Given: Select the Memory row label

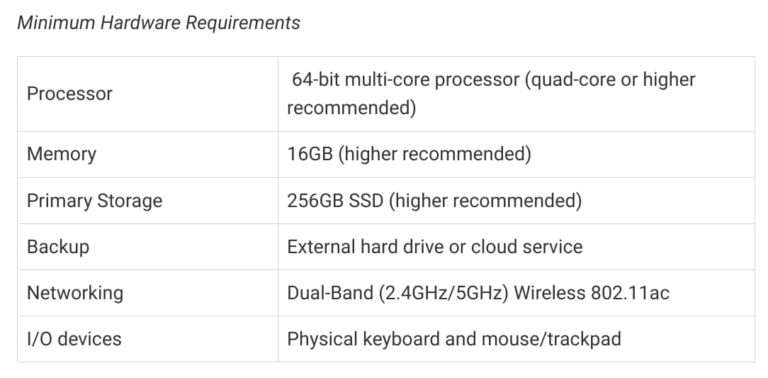Looking at the screenshot, I should (62, 154).
